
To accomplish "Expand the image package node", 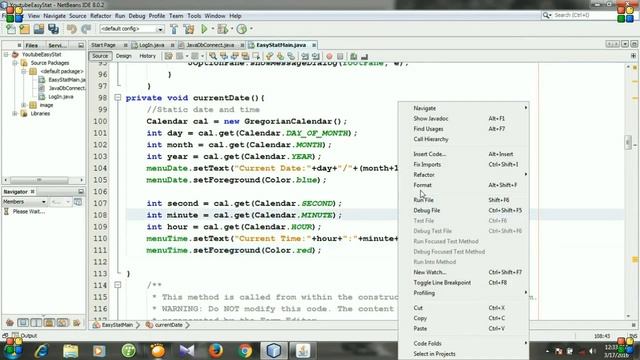I will (x=23, y=105).
